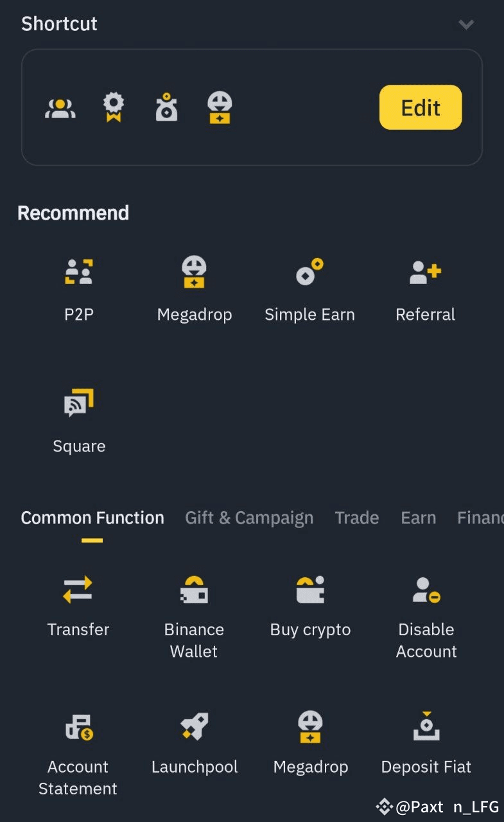The height and width of the screenshot is (822, 504).
Task: Switch to the Trade tab
Action: pos(357,518)
